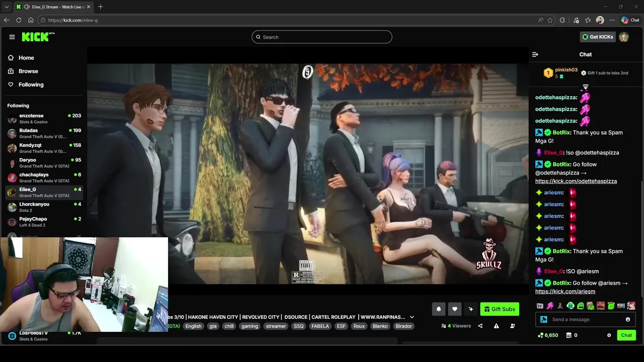Click the English tag
The height and width of the screenshot is (362, 644).
coord(193,326)
